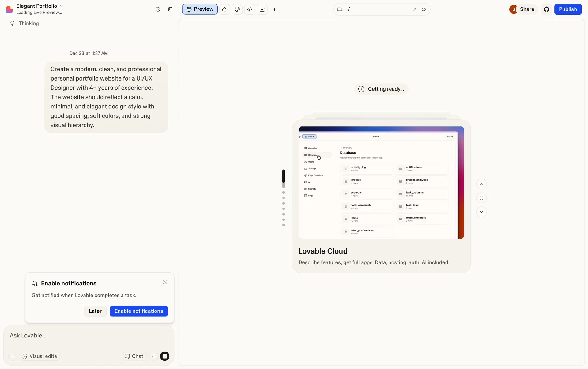Click the GitHub icon
The image size is (588, 369).
[x=547, y=9]
